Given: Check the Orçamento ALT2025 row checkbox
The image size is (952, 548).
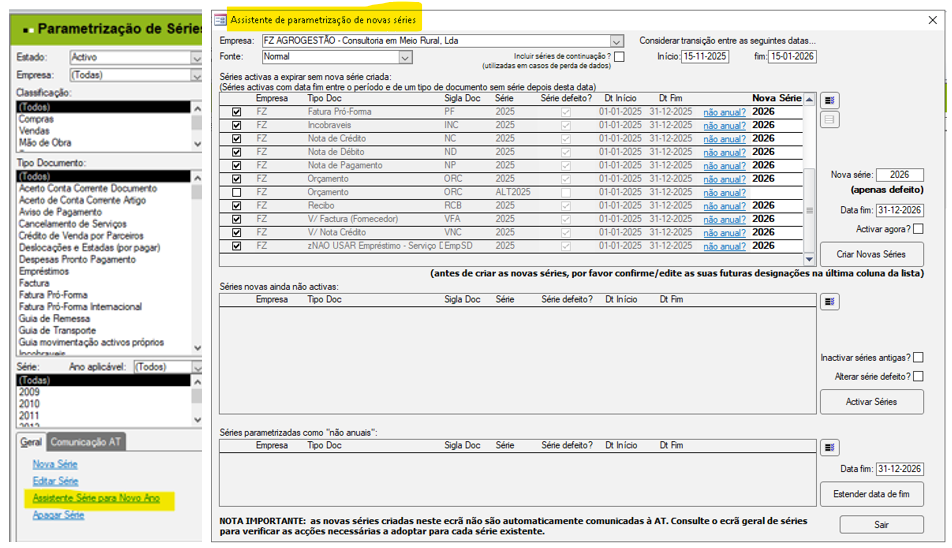Looking at the screenshot, I should [x=236, y=192].
